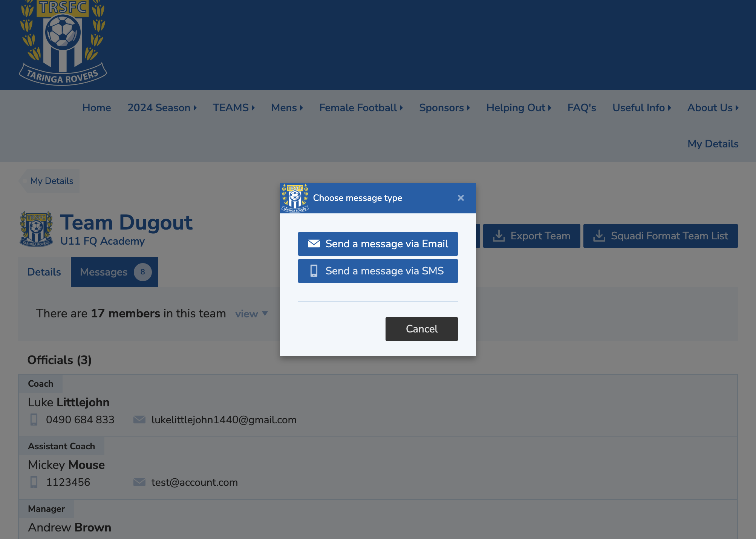Click manager name Andrew Brown
The width and height of the screenshot is (756, 539).
(x=70, y=527)
